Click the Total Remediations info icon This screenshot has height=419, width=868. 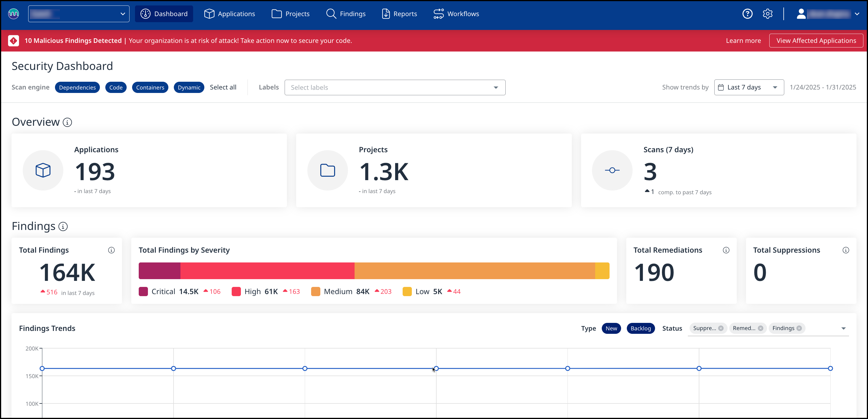pos(726,250)
